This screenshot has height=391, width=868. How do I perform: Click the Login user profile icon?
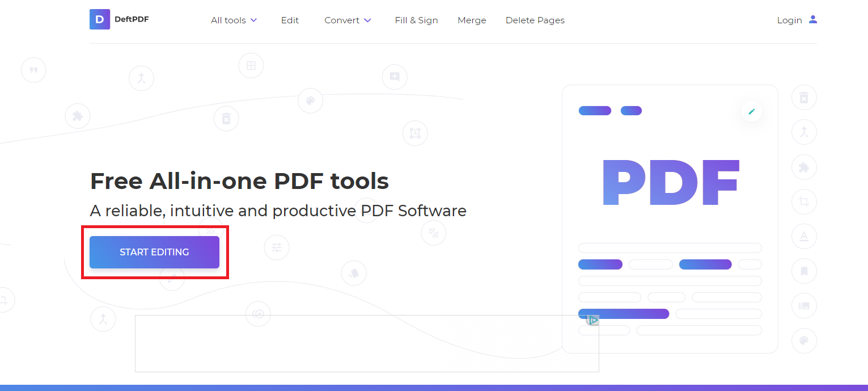813,19
